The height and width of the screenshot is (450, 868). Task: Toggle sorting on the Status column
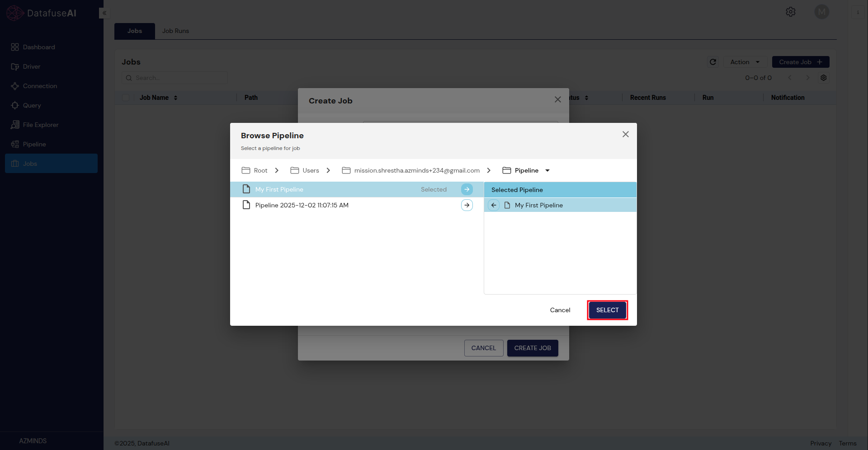pos(586,98)
